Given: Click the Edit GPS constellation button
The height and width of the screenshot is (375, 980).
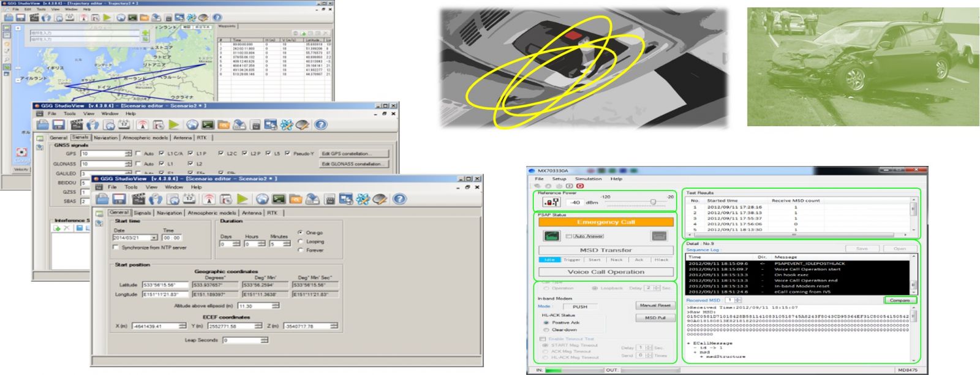Looking at the screenshot, I should coord(354,153).
